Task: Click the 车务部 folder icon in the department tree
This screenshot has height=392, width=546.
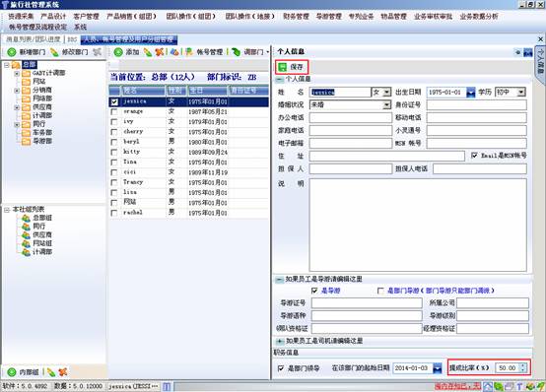Action: [x=26, y=133]
